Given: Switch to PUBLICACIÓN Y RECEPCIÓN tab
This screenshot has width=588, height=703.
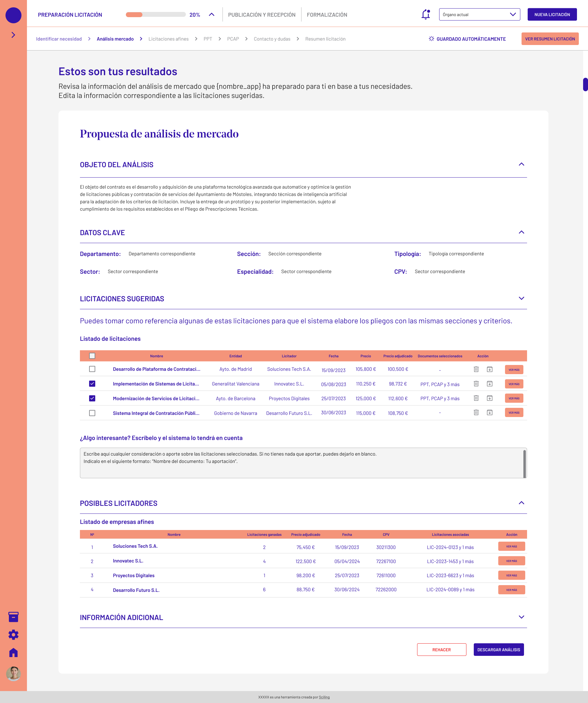Looking at the screenshot, I should [x=262, y=15].
